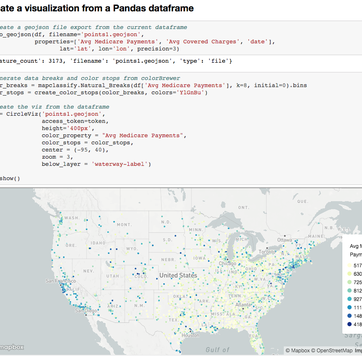The image size is (362, 362).
Task: Click the access_token=token code line
Action: (x=75, y=121)
